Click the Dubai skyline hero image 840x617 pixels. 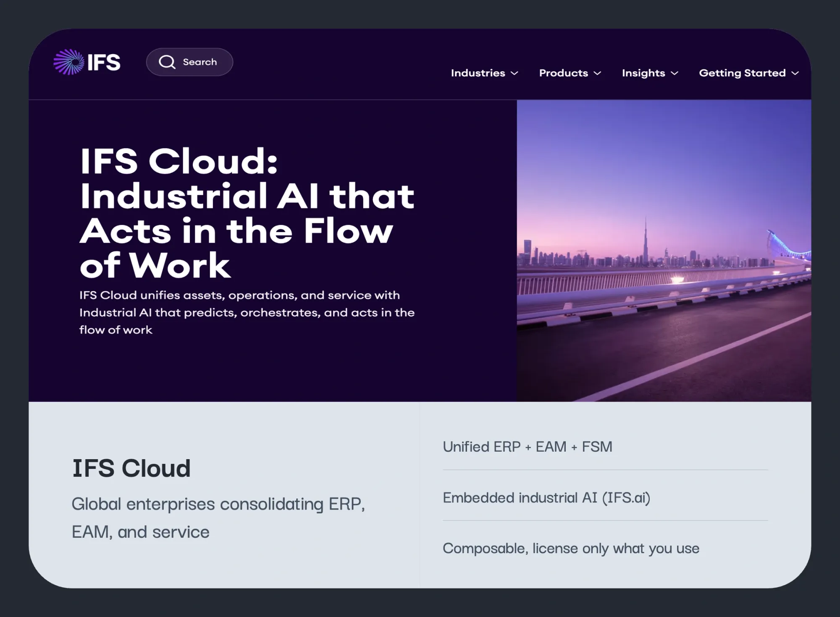coord(664,251)
